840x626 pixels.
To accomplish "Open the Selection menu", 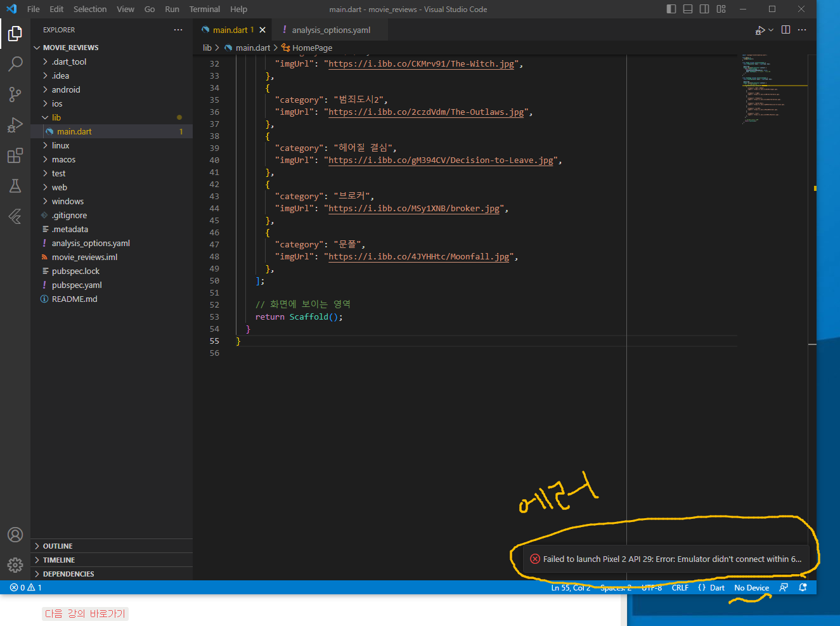I will point(90,9).
